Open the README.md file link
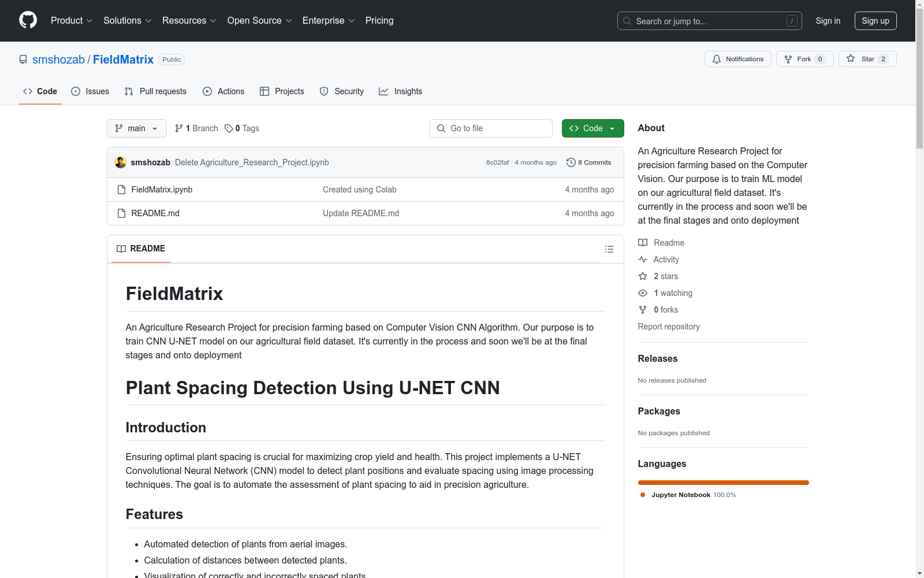This screenshot has height=578, width=924. point(155,213)
